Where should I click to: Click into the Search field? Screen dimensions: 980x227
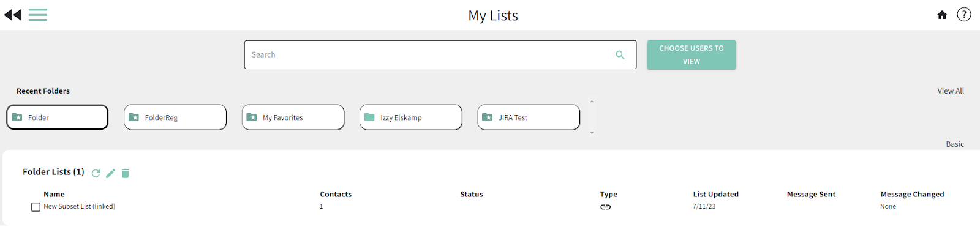coord(429,55)
